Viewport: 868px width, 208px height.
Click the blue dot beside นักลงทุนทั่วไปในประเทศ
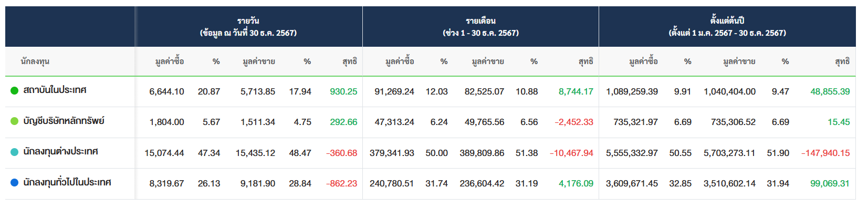coord(15,183)
